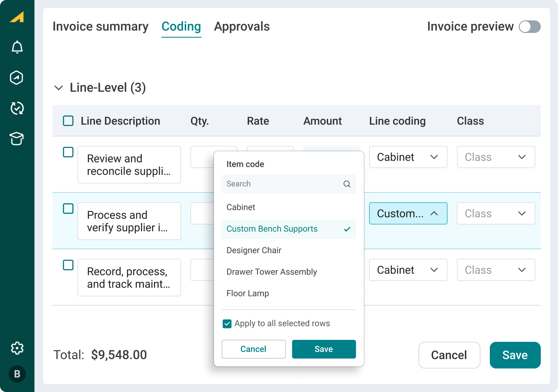Open the sync checkmark icon in sidebar
558x392 pixels.
17,108
